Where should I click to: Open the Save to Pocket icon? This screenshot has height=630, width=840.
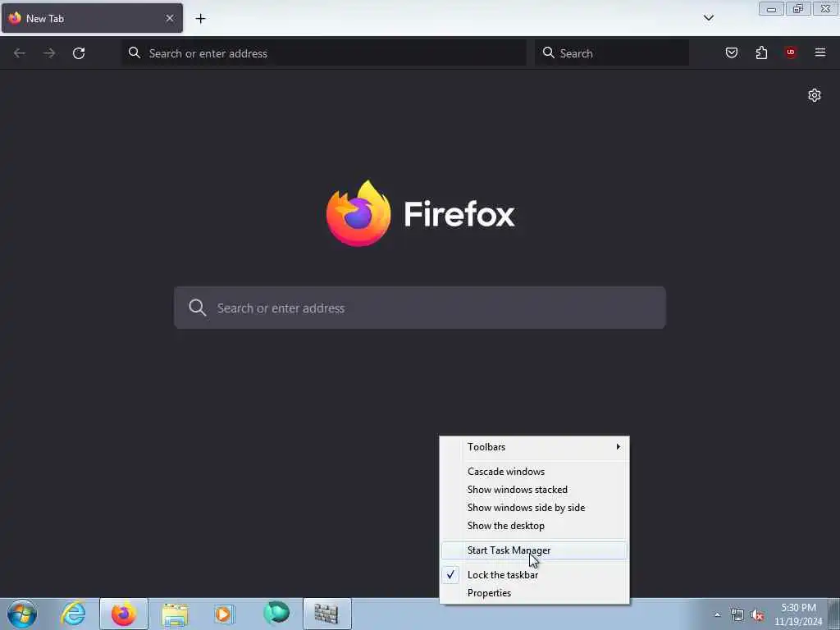pyautogui.click(x=731, y=52)
